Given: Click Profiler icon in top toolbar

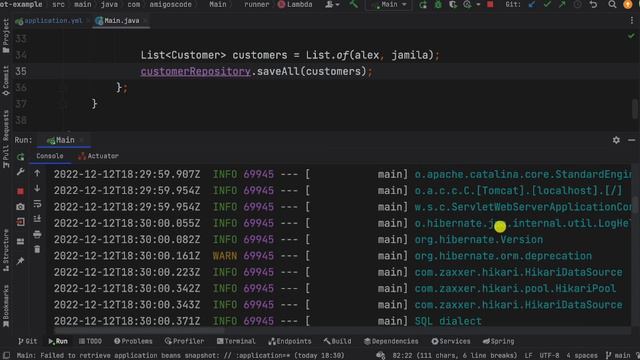Looking at the screenshot, I should coord(467,4).
